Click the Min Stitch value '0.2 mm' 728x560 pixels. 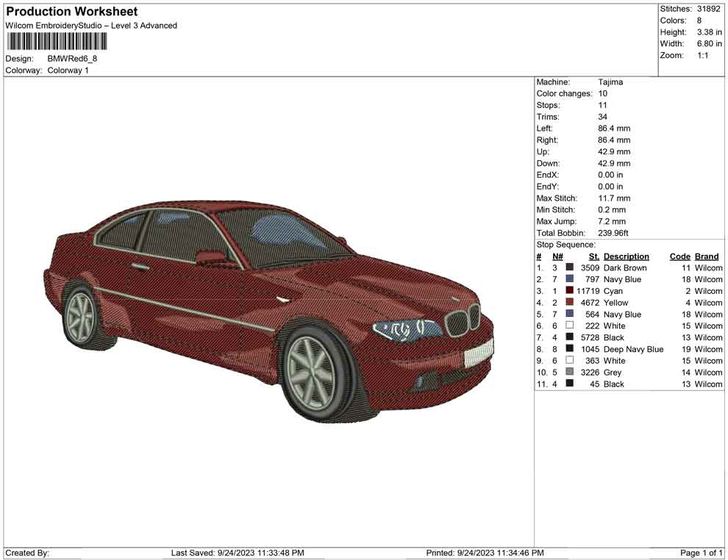click(x=612, y=209)
